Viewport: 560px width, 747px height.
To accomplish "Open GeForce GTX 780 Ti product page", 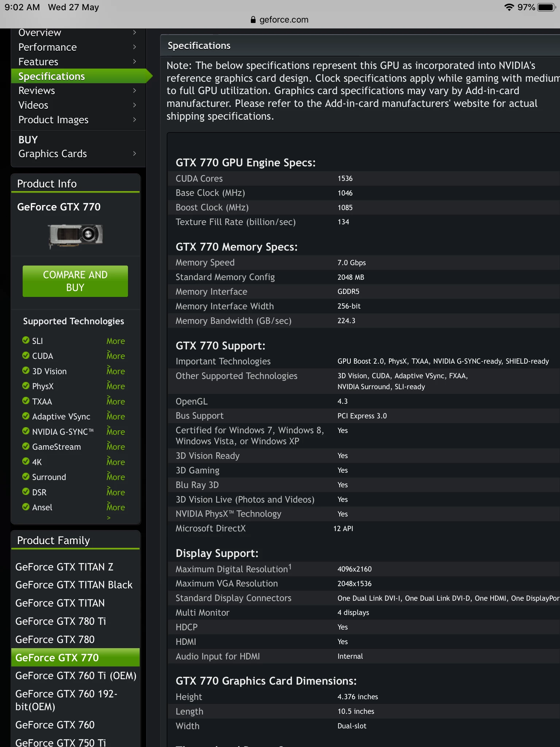I will coord(61,622).
